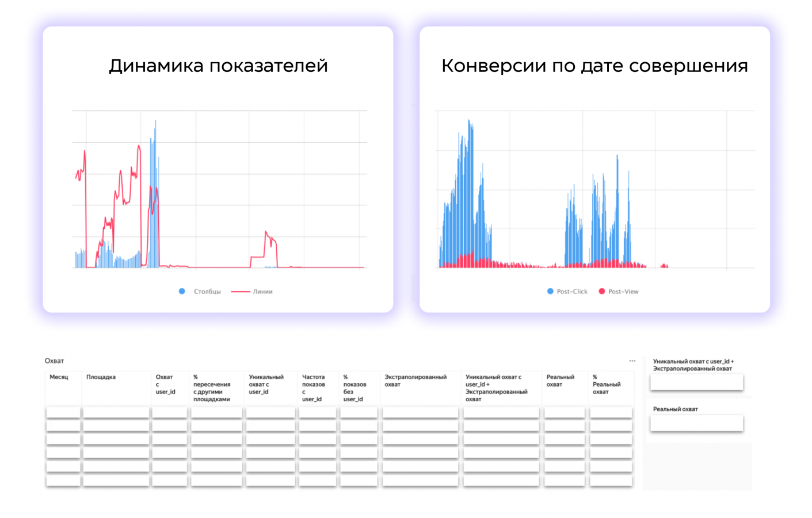Toggle the blue Столбцы legend marker
The image size is (812, 518).
(x=182, y=291)
